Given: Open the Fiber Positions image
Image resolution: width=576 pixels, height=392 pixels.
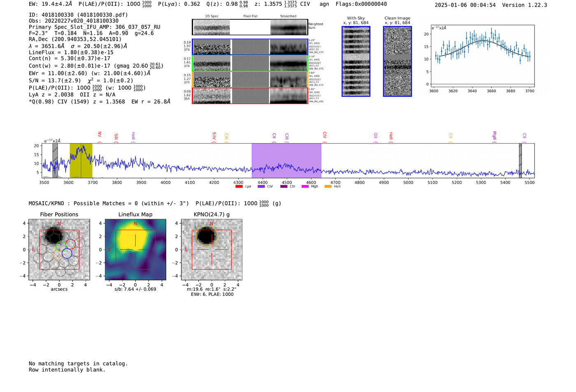Looking at the screenshot, I should tap(59, 249).
